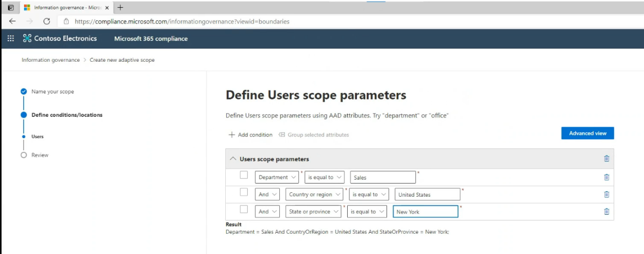Delete the State or province condition row

tap(606, 211)
